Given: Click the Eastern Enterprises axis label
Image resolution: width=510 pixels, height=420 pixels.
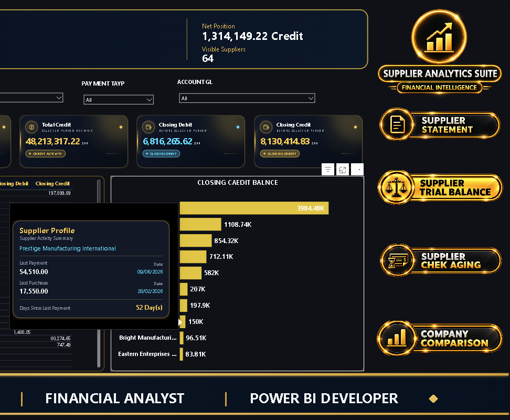Looking at the screenshot, I should (147, 354).
